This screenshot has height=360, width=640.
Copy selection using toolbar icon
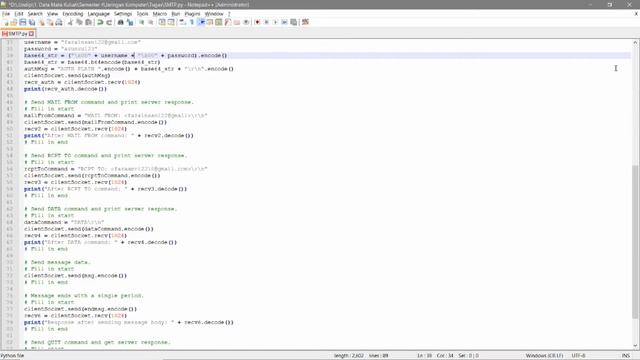79,22
